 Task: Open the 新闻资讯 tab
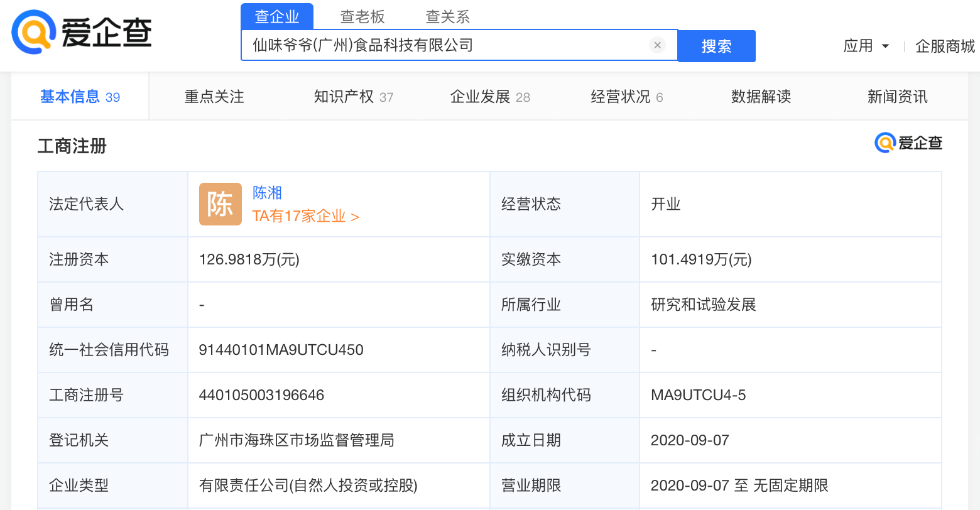[897, 97]
